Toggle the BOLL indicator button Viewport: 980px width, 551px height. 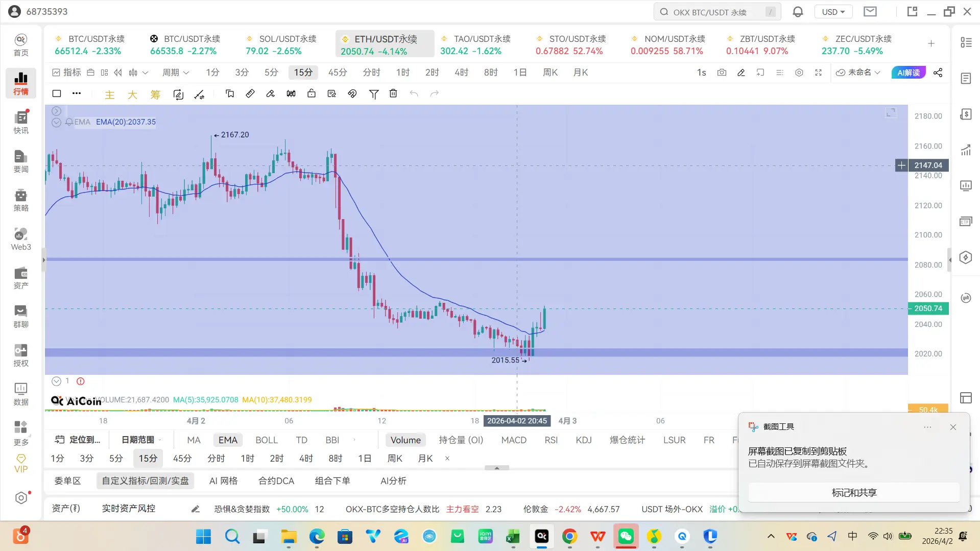tap(267, 440)
